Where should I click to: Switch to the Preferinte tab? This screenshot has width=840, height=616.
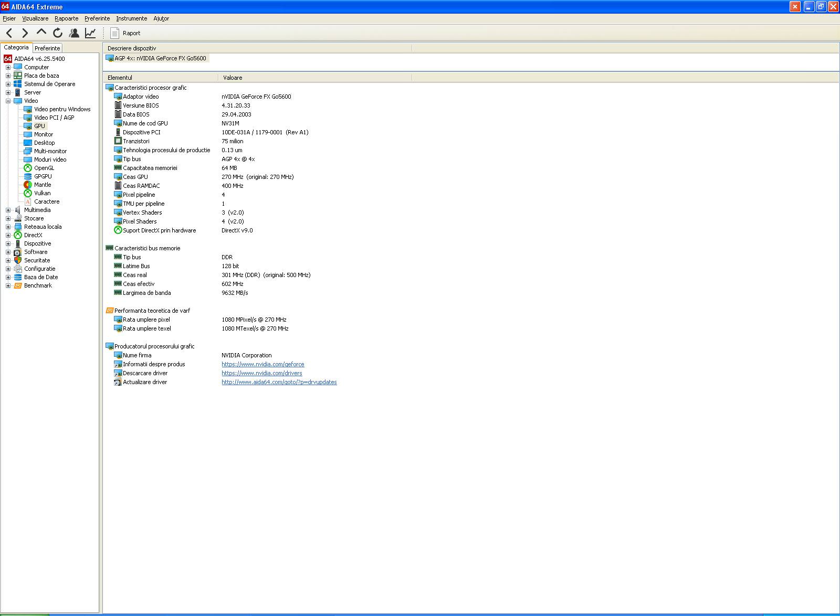[47, 48]
